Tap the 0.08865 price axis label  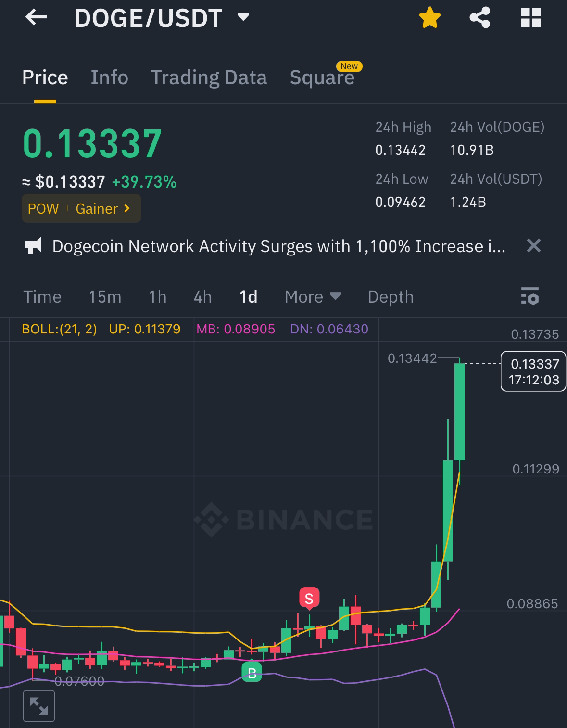click(x=532, y=604)
